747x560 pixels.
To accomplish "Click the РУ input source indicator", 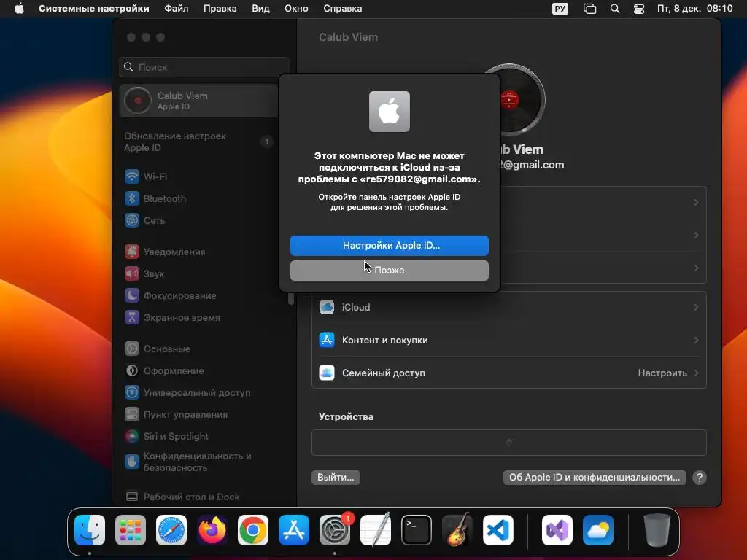I will click(x=560, y=9).
